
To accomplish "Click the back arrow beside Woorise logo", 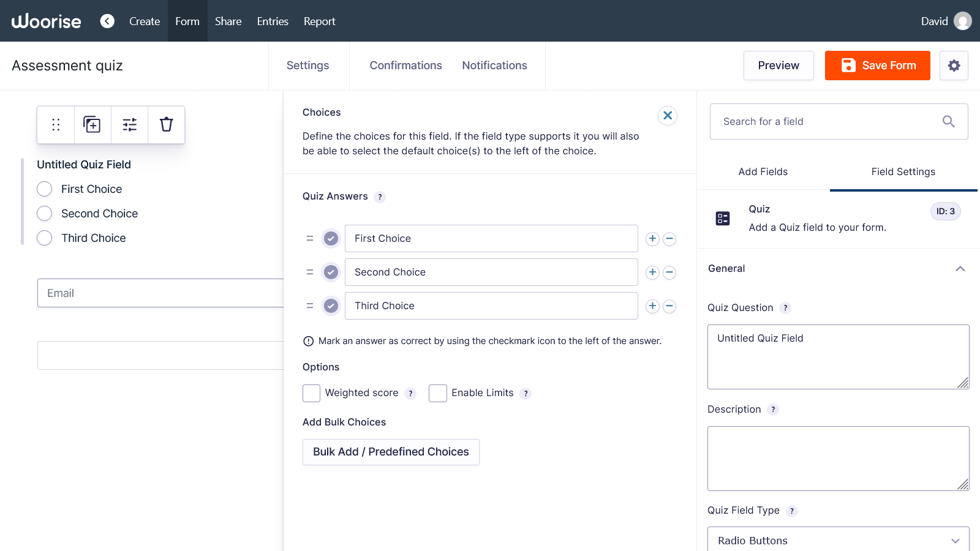I will pyautogui.click(x=107, y=21).
